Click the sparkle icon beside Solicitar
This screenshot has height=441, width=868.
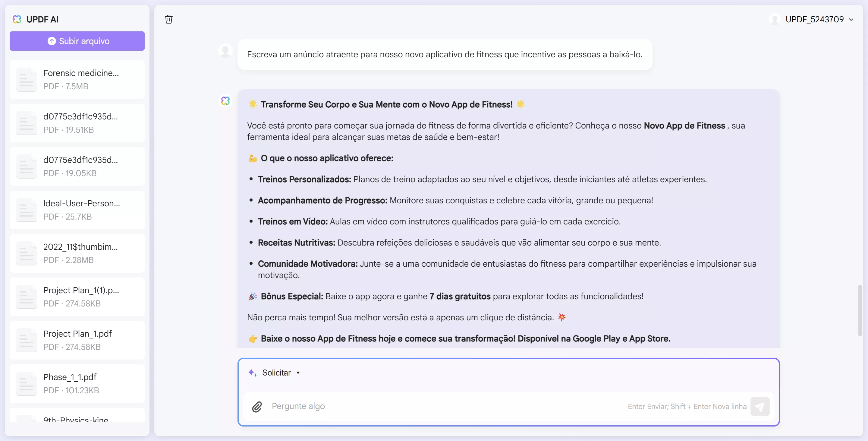pyautogui.click(x=252, y=373)
